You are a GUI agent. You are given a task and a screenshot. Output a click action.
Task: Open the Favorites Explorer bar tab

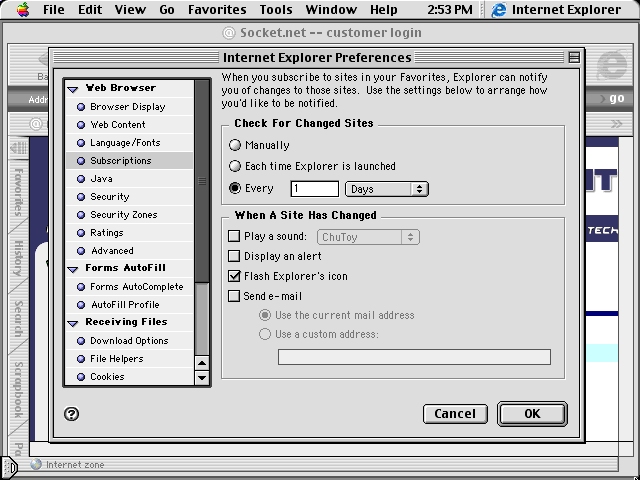(x=18, y=191)
